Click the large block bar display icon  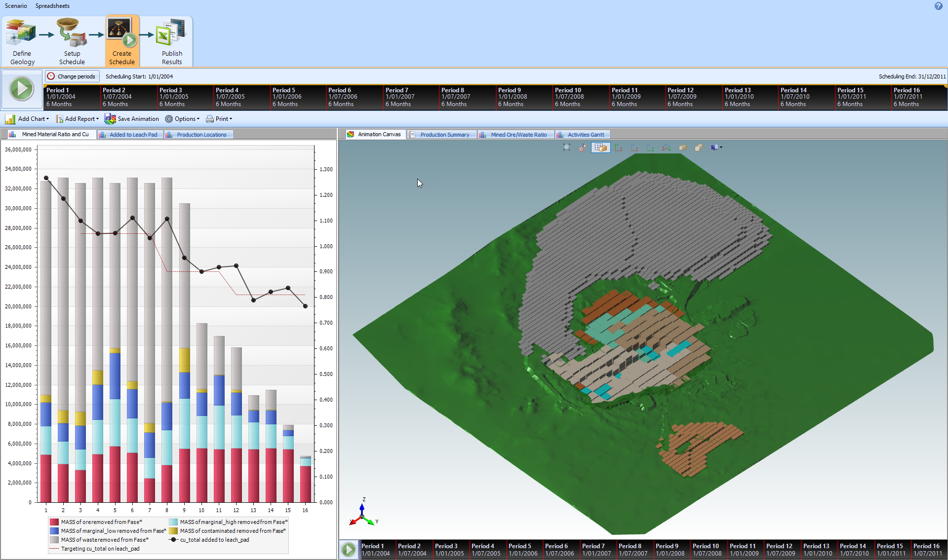coord(699,147)
